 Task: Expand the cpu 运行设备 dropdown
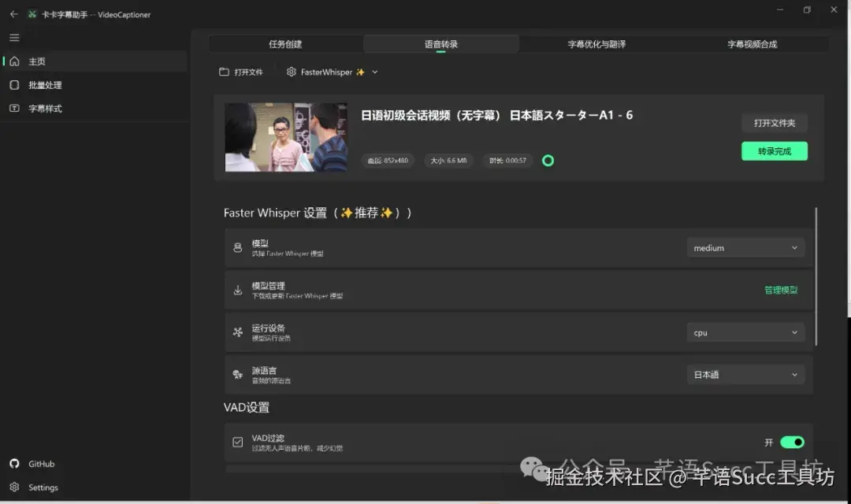point(745,332)
